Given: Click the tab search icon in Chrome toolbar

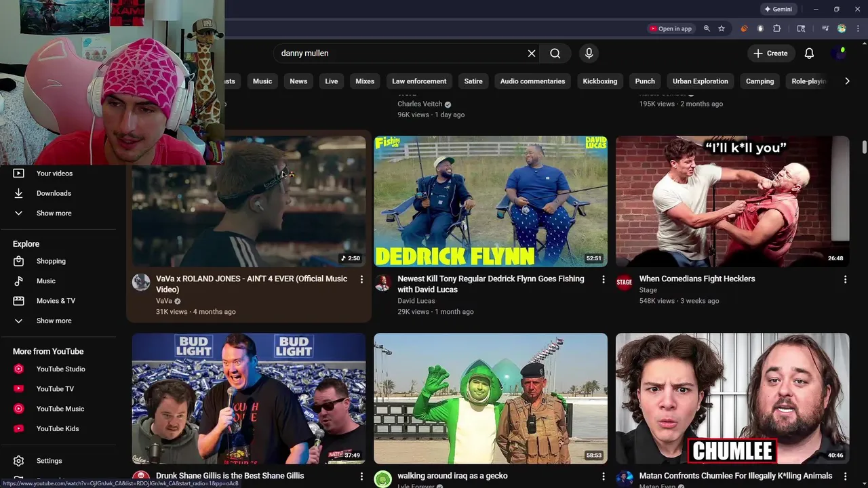Looking at the screenshot, I should click(801, 28).
